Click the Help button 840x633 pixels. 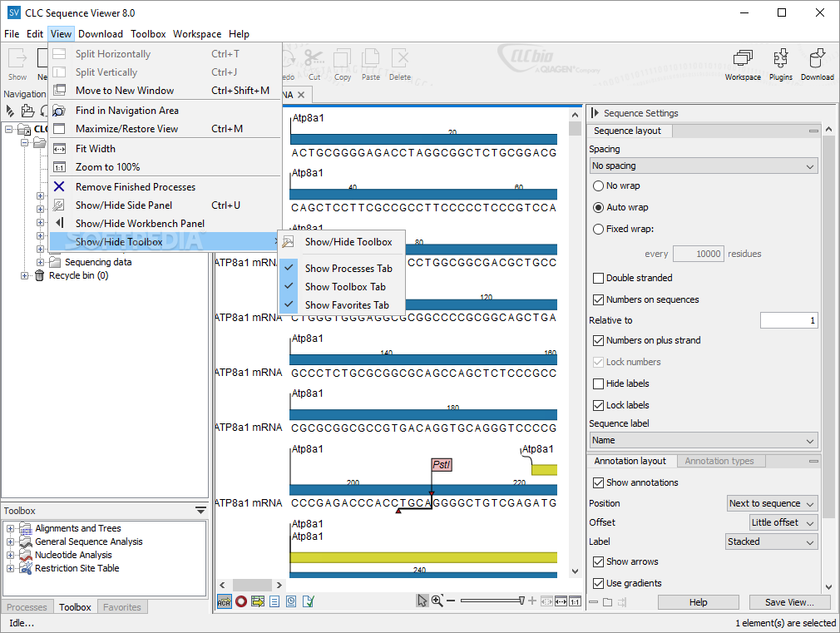click(x=698, y=602)
